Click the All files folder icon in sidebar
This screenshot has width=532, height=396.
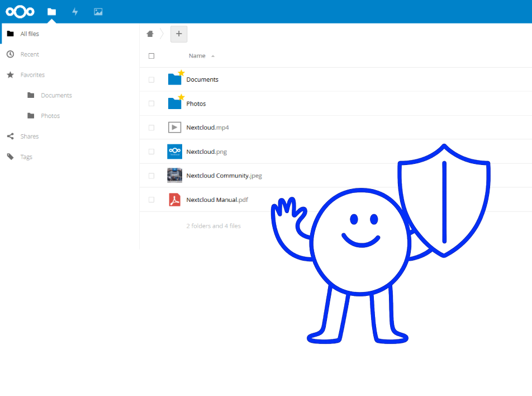click(x=11, y=34)
